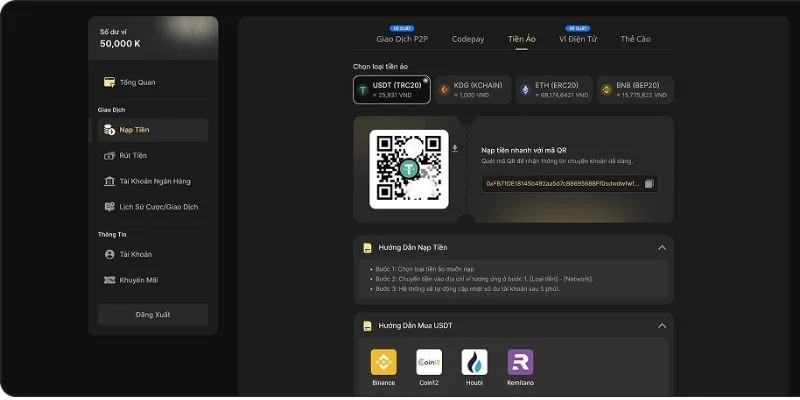Click the Rút Tiền withdraw icon
Image resolution: width=800 pixels, height=400 pixels.
109,156
